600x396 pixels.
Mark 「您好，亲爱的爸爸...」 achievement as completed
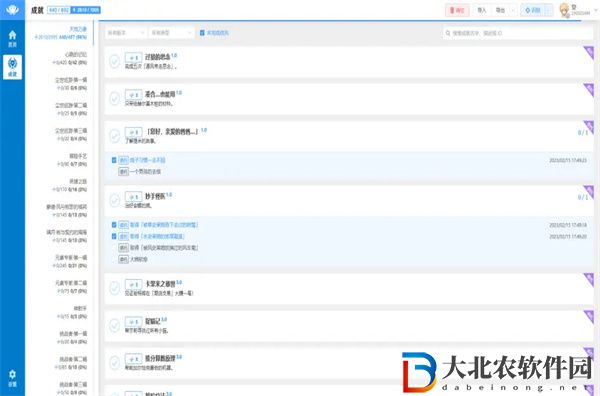coord(114,136)
